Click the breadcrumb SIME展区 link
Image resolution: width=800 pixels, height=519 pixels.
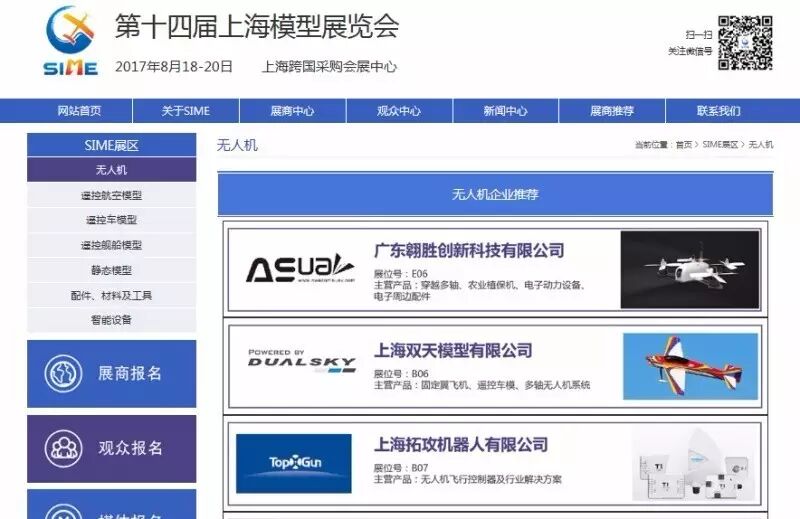(720, 145)
